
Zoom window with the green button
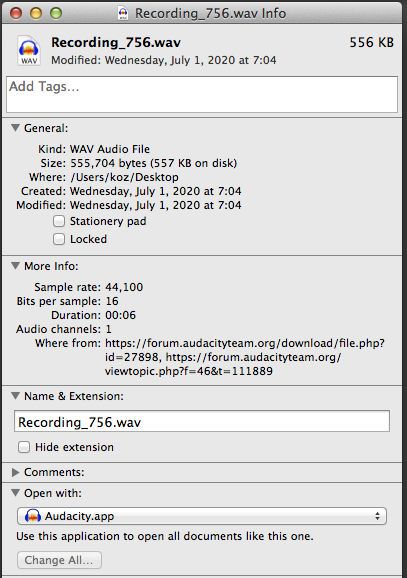tap(56, 13)
